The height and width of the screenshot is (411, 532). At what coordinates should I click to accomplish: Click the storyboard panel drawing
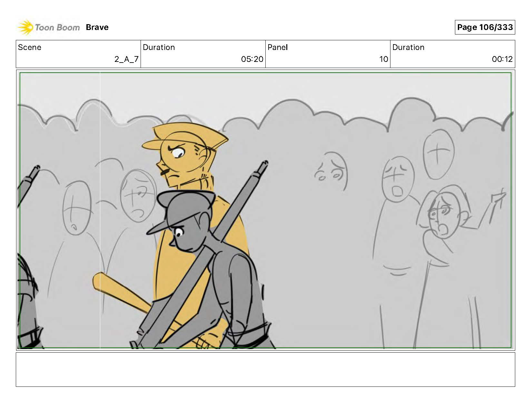(265, 210)
